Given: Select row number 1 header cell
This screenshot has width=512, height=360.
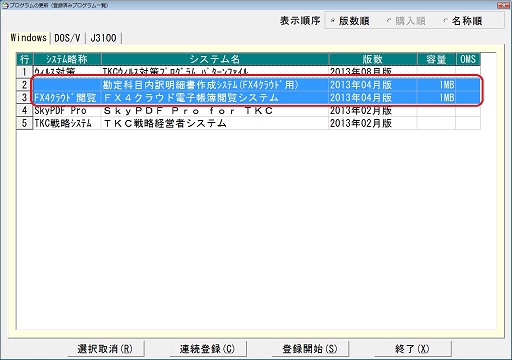Looking at the screenshot, I should coord(25,71).
